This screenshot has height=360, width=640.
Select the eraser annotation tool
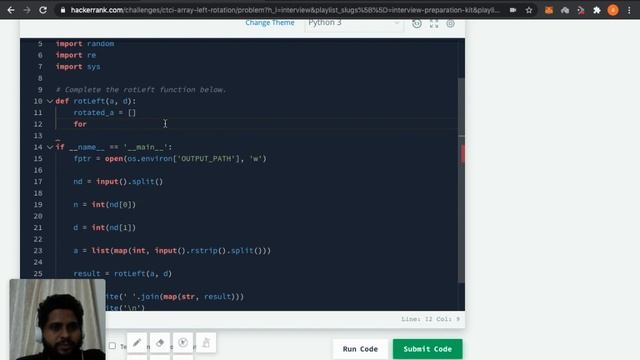coord(160,343)
